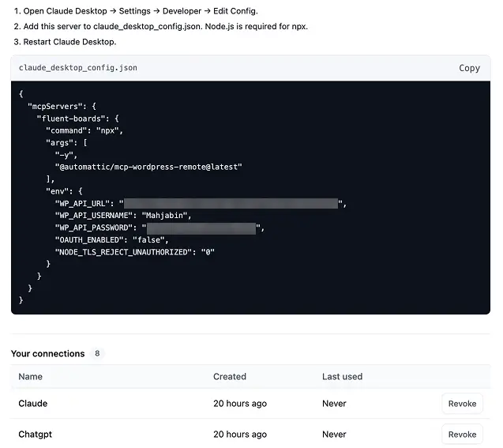Click "Never" in the Claude row

click(x=334, y=404)
